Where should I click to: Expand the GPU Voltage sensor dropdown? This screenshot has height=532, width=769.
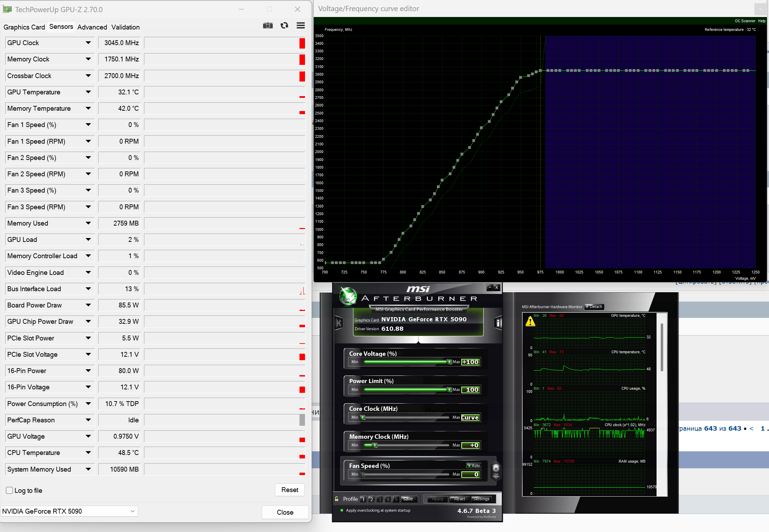pyautogui.click(x=88, y=436)
